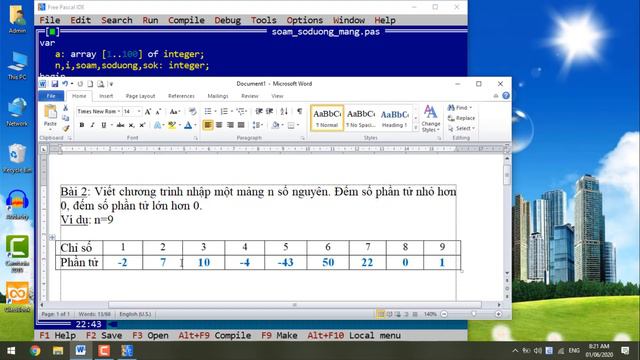
Task: Grow the font size
Action: 148,111
